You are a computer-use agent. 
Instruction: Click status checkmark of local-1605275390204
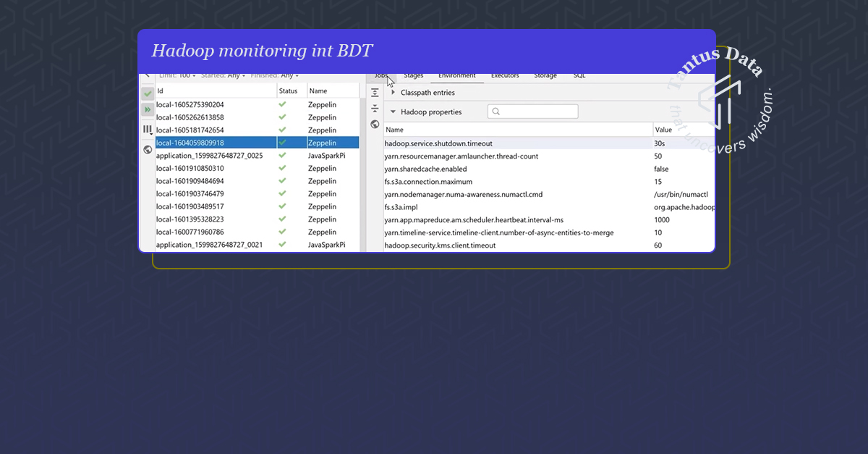click(282, 104)
